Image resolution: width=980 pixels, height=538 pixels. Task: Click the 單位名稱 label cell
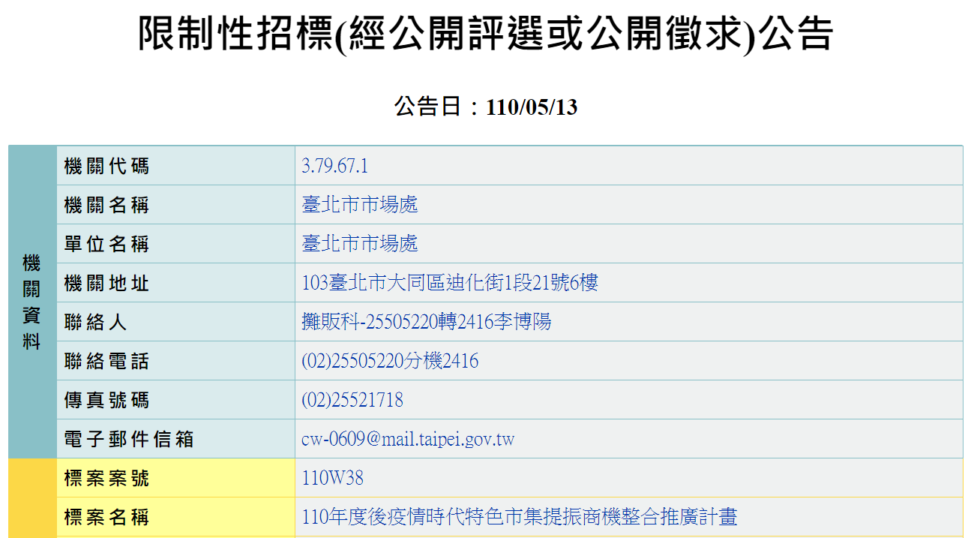tap(175, 244)
